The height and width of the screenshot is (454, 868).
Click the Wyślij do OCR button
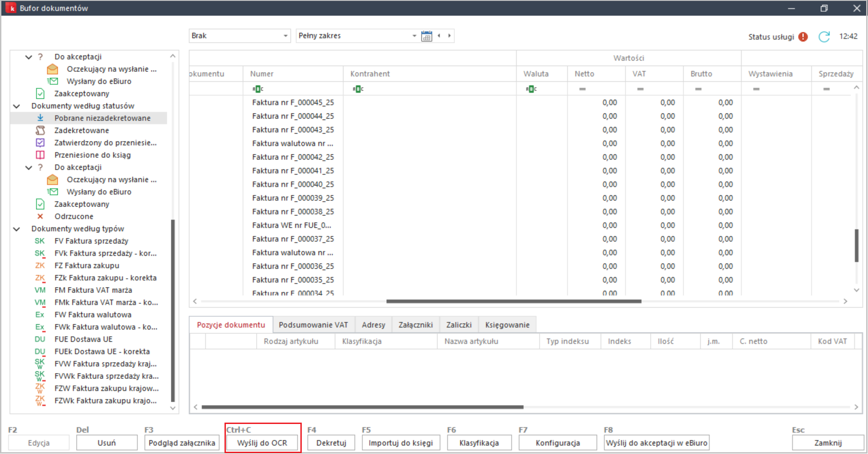(x=262, y=442)
